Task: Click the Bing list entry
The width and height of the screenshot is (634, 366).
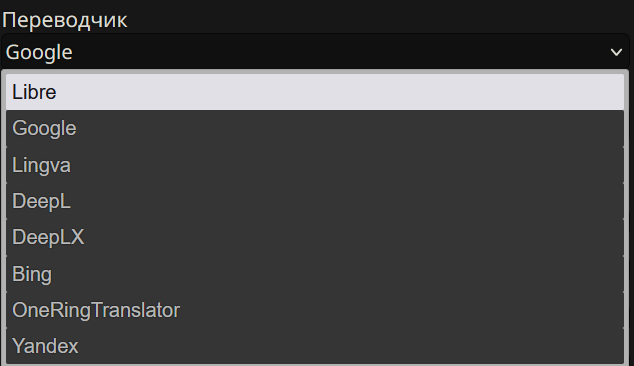Action: click(x=315, y=274)
